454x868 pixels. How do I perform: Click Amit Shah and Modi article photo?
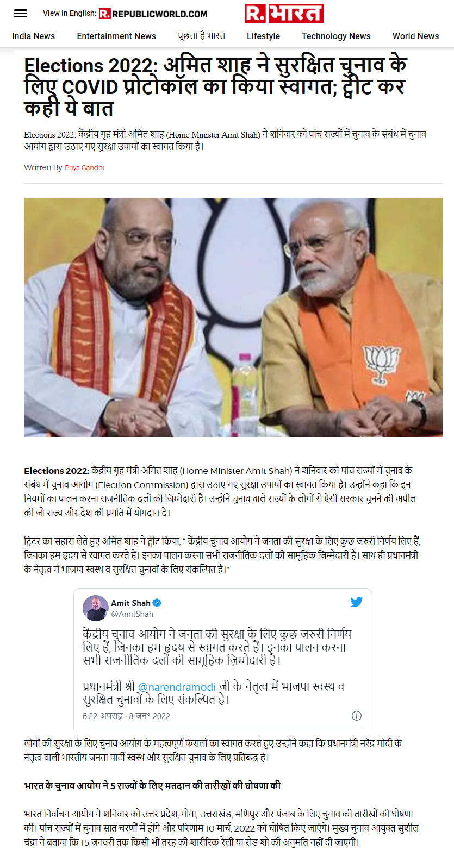(233, 317)
